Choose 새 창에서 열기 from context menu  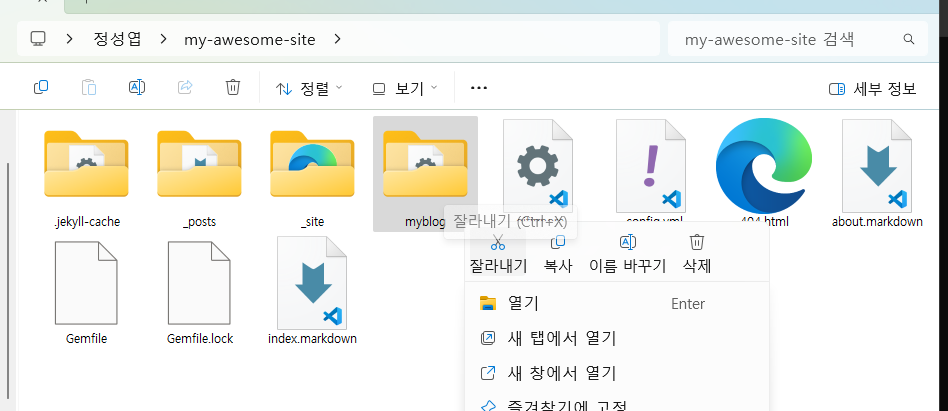(x=617, y=373)
